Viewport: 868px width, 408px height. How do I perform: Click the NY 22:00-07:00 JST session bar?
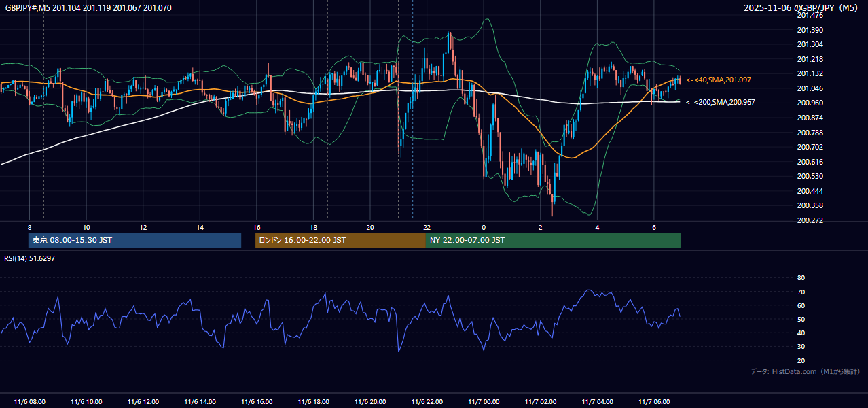pyautogui.click(x=554, y=240)
